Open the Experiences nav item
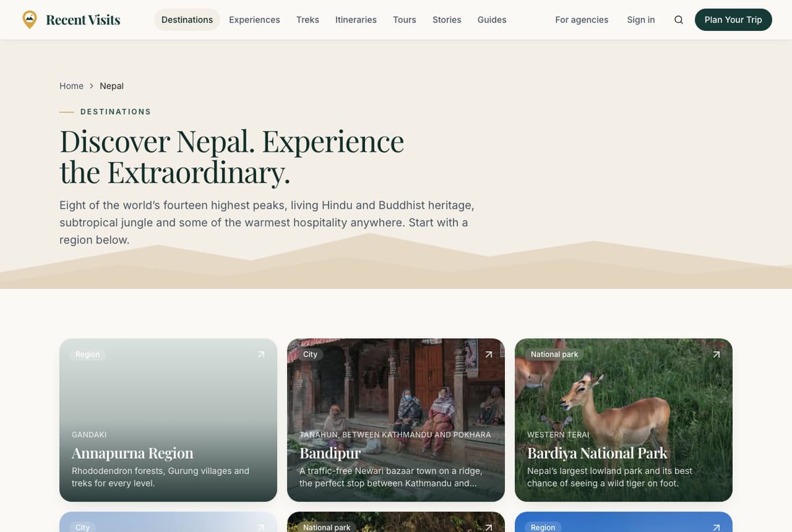792x532 pixels. 254,20
